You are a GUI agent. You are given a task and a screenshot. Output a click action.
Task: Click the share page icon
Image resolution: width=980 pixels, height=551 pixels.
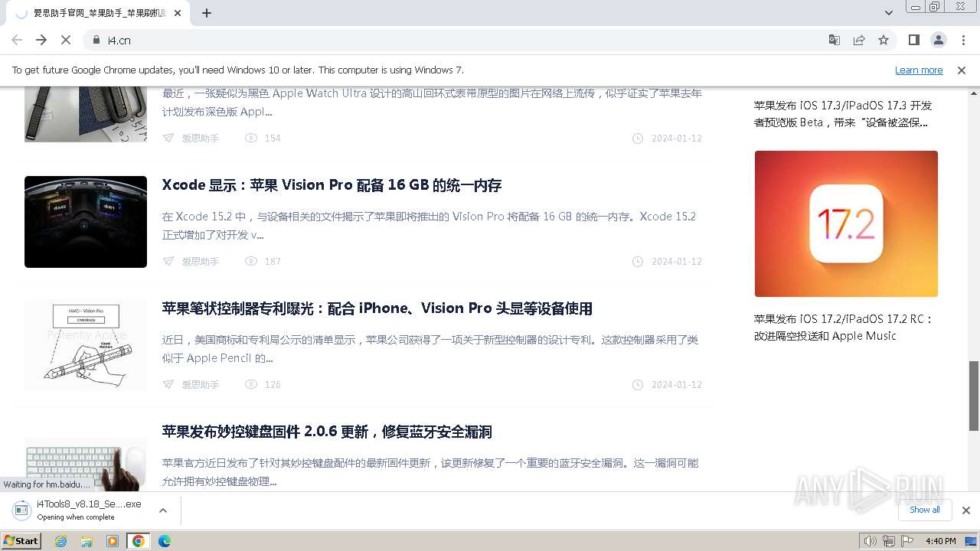859,40
